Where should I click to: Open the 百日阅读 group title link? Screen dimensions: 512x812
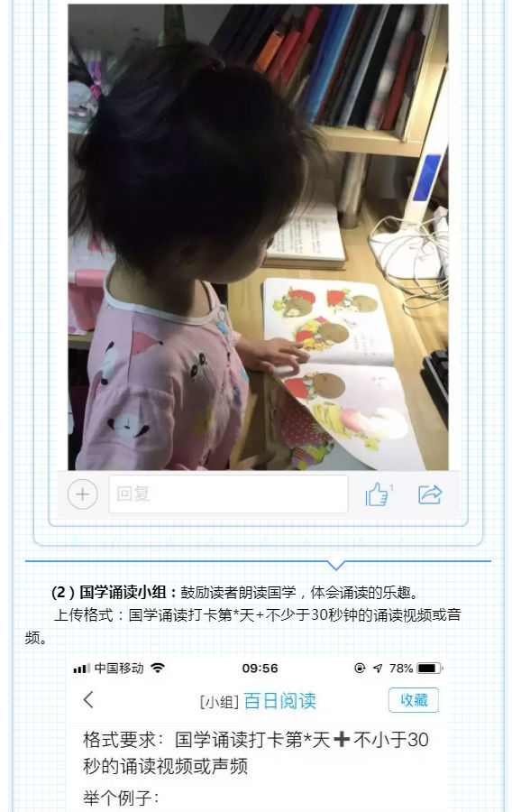coord(279,701)
